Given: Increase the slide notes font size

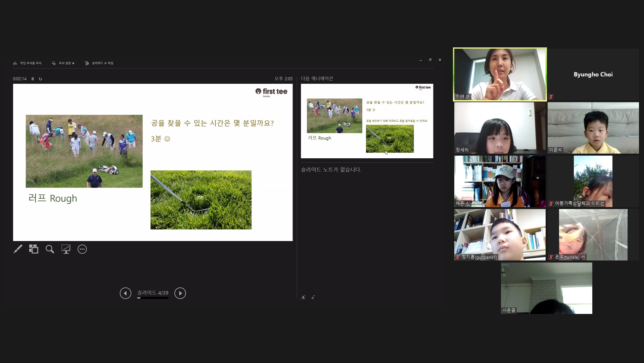Looking at the screenshot, I should (303, 297).
